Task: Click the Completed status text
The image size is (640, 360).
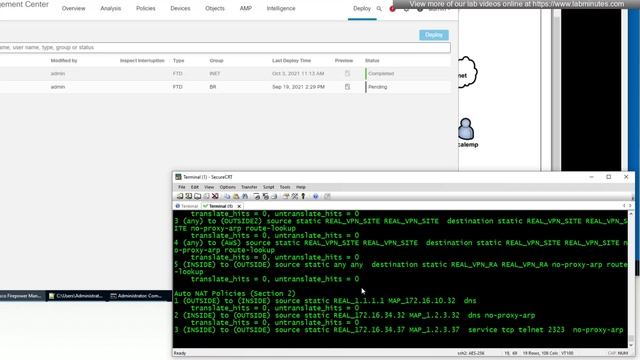Action: tap(381, 73)
